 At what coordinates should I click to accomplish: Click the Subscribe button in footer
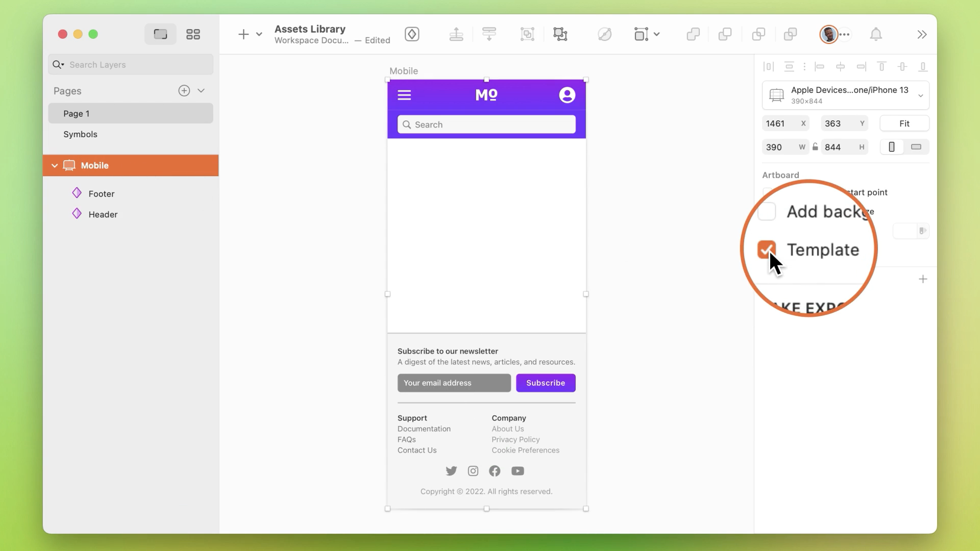(x=546, y=383)
